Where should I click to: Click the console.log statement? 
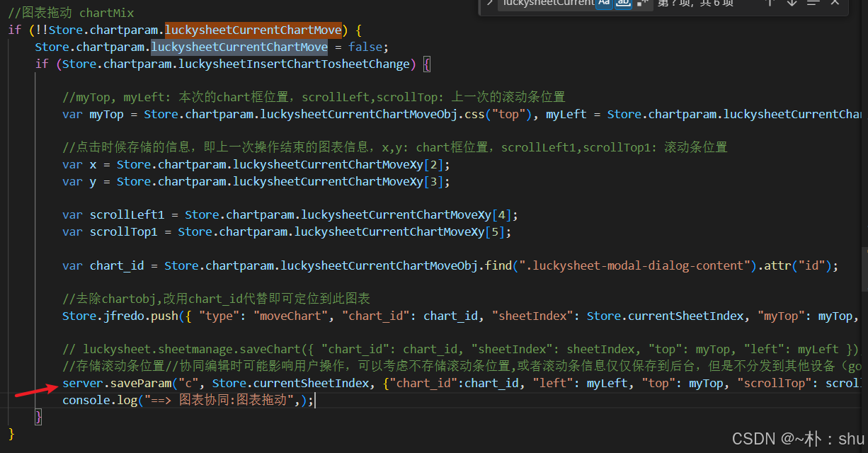tap(188, 400)
